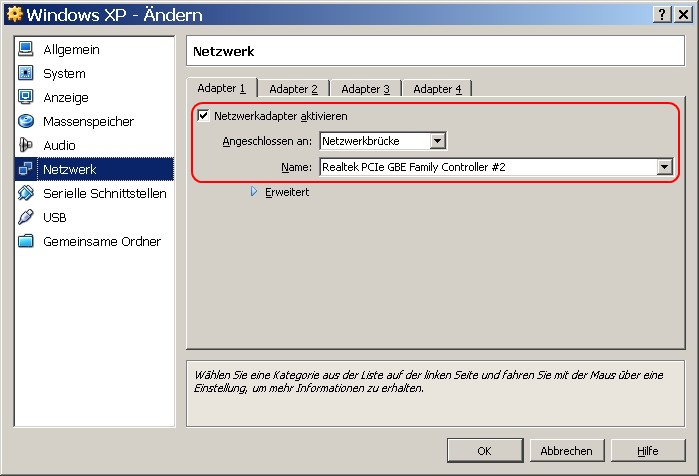Screen dimensions: 699x476
Task: Open the Massenspeicher category
Action: tap(88, 122)
